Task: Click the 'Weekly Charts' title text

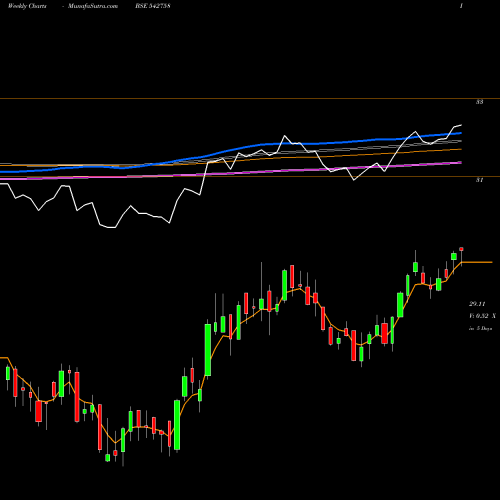Action: (27, 6)
